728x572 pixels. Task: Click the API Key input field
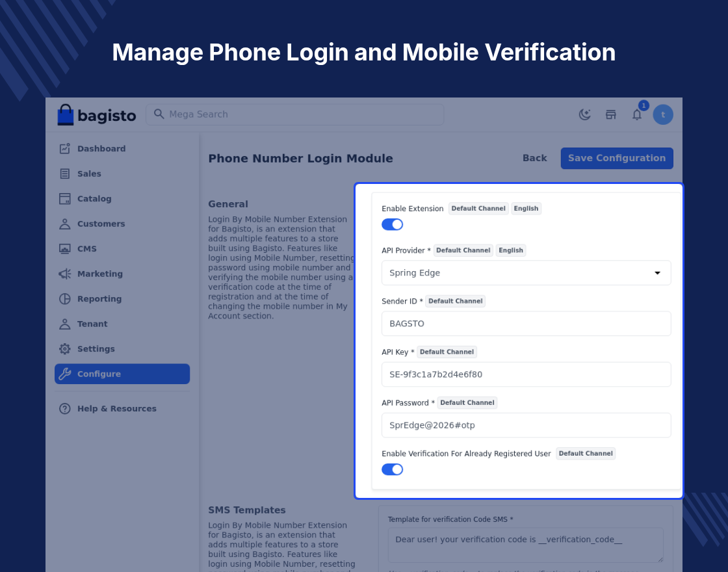526,374
